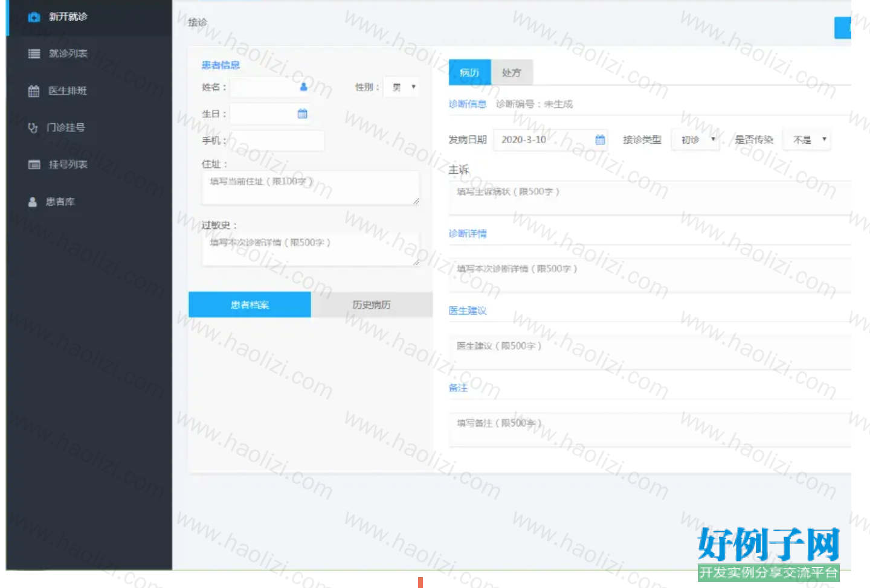Screen dimensions: 870x588
Task: Open the 是否传染 dropdown showing 不是
Action: tap(807, 139)
